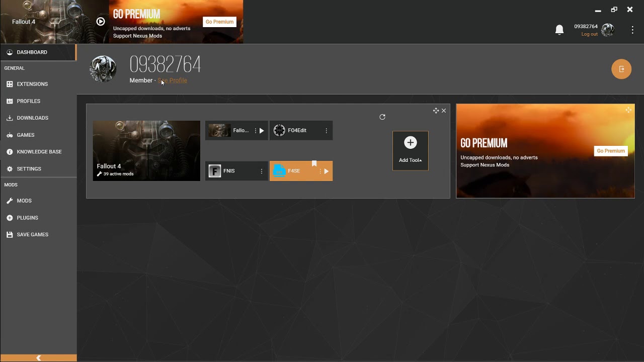Image resolution: width=644 pixels, height=362 pixels.
Task: Open the Downloads section
Action: [x=38, y=118]
